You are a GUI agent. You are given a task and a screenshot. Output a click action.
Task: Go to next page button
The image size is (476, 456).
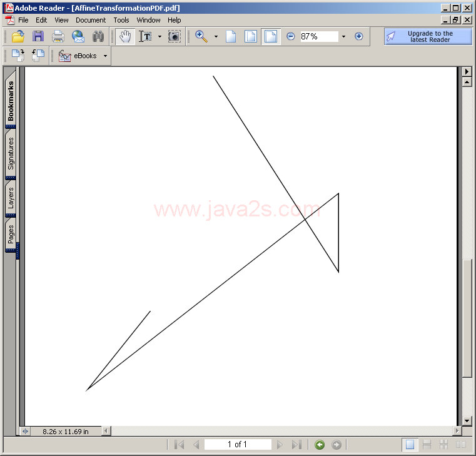tap(280, 445)
